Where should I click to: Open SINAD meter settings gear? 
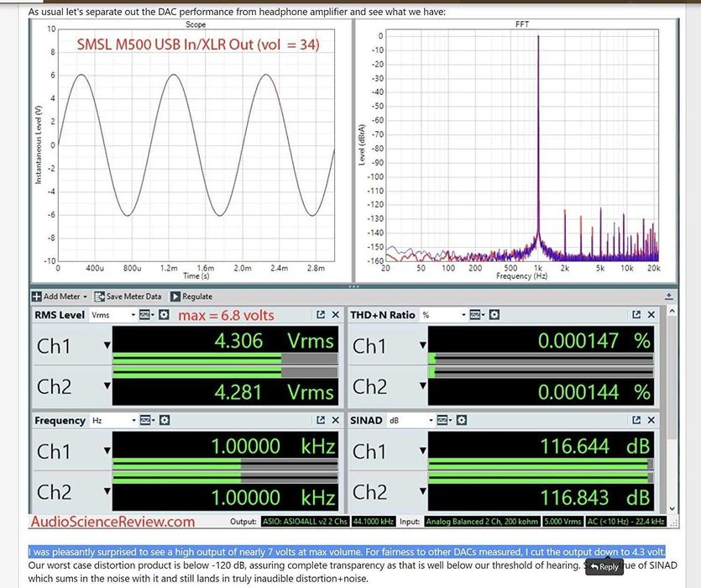(462, 420)
